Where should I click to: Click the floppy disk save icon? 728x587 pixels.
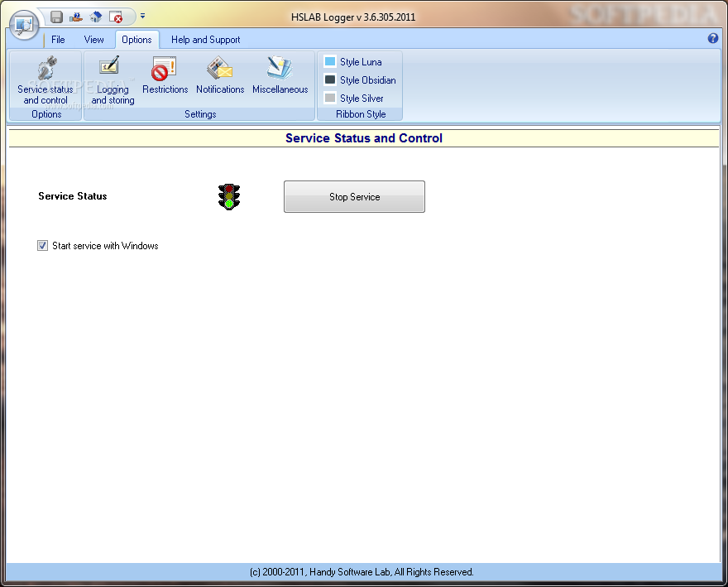56,17
